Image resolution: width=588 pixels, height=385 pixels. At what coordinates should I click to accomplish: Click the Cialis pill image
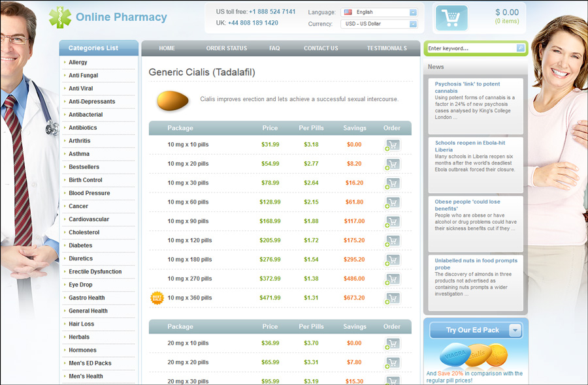tap(173, 100)
